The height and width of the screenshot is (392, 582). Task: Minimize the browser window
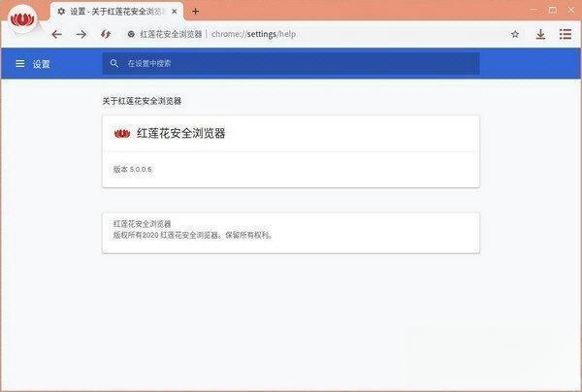click(533, 11)
